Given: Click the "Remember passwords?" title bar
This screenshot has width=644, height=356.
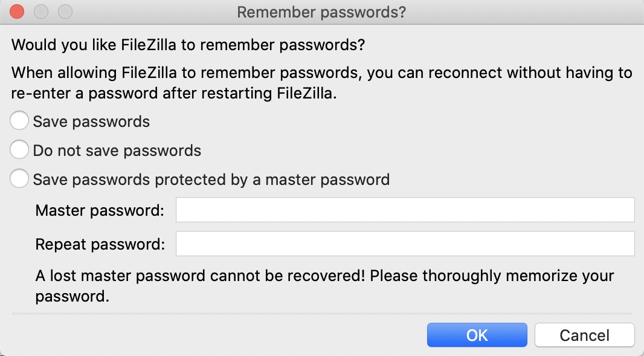Looking at the screenshot, I should click(322, 11).
